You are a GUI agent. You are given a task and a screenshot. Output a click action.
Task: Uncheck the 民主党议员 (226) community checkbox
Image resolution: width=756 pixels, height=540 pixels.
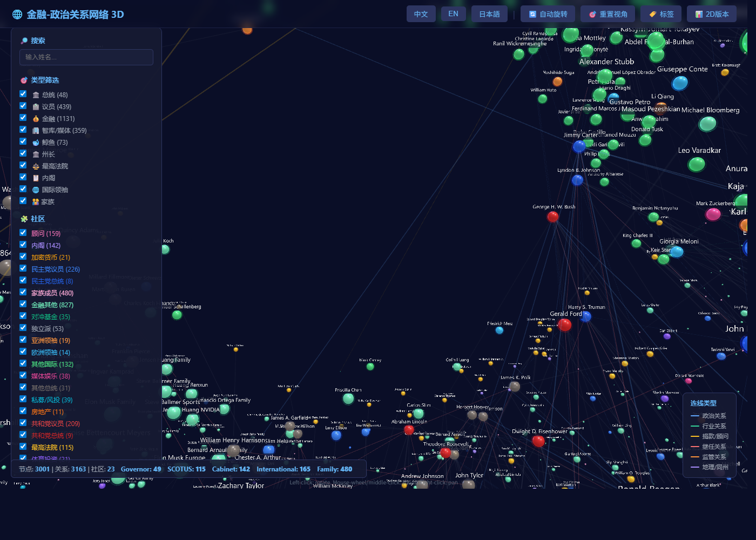coord(23,268)
